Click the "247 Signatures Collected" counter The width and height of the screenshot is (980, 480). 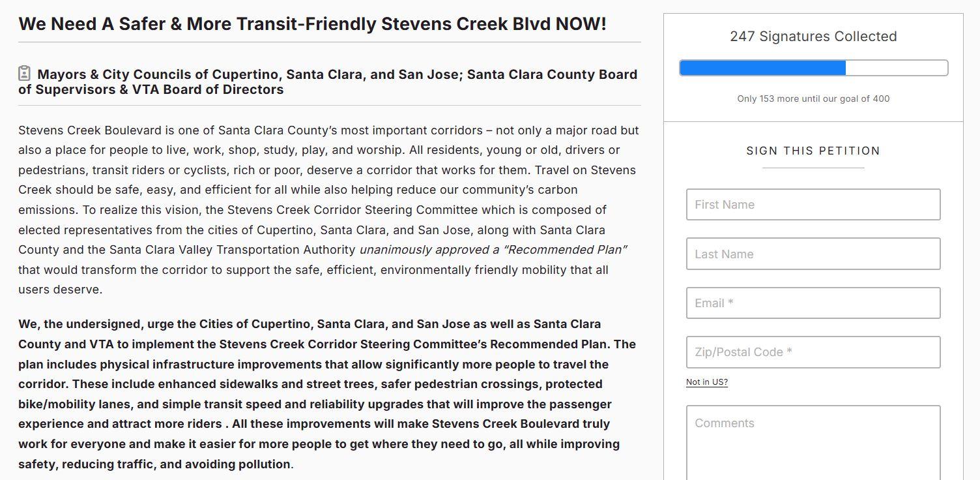[x=813, y=37]
